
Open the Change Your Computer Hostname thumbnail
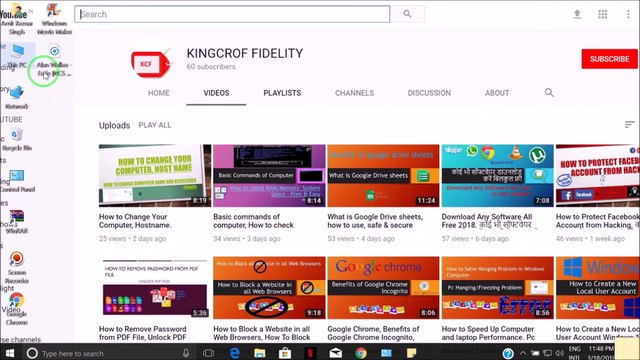coord(155,176)
